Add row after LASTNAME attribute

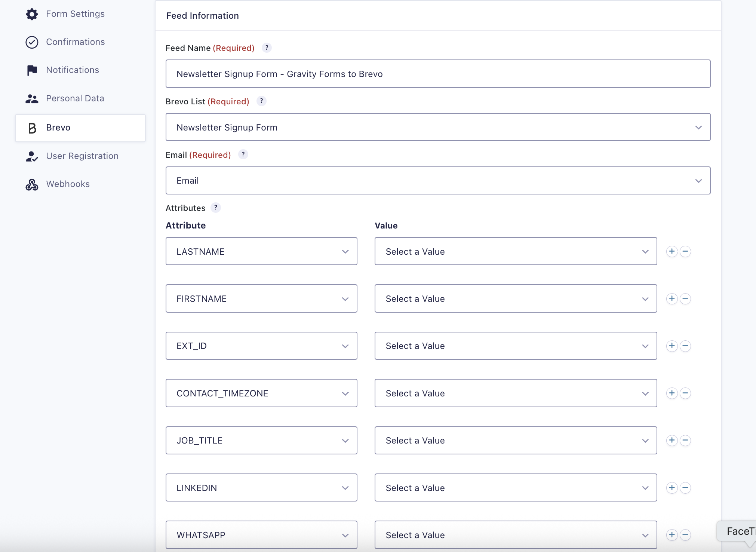[x=672, y=251]
